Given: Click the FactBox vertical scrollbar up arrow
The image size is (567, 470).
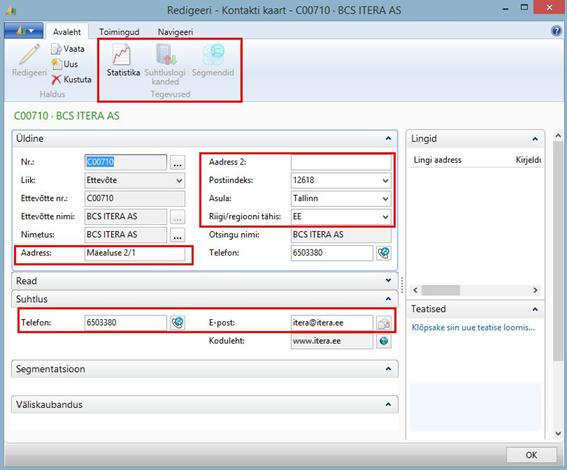Looking at the screenshot, I should click(x=558, y=136).
